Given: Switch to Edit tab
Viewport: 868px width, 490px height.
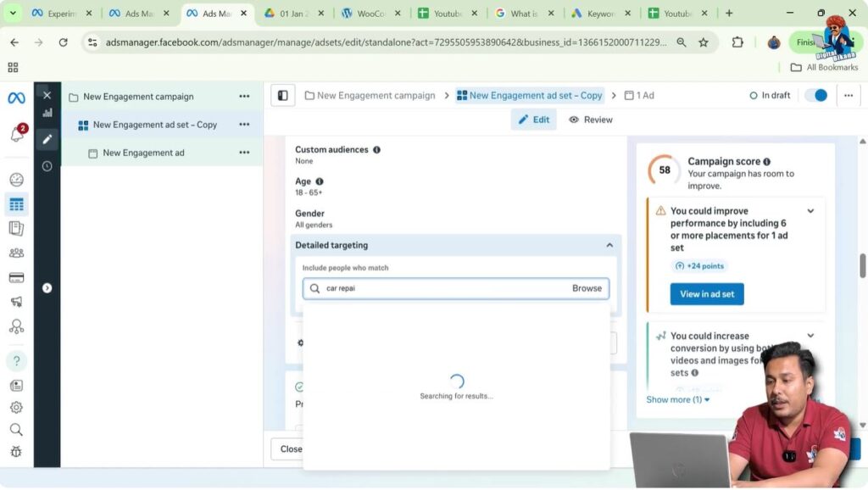Looking at the screenshot, I should coord(534,120).
